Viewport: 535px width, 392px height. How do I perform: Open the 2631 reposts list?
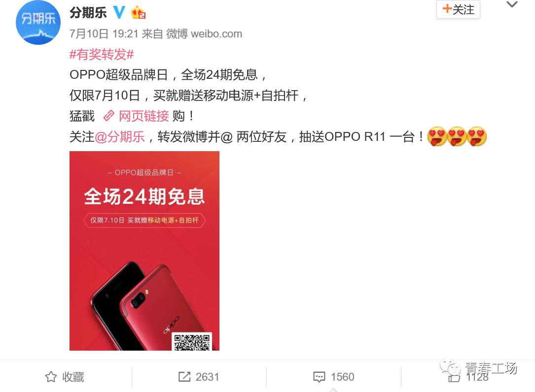[x=207, y=377]
